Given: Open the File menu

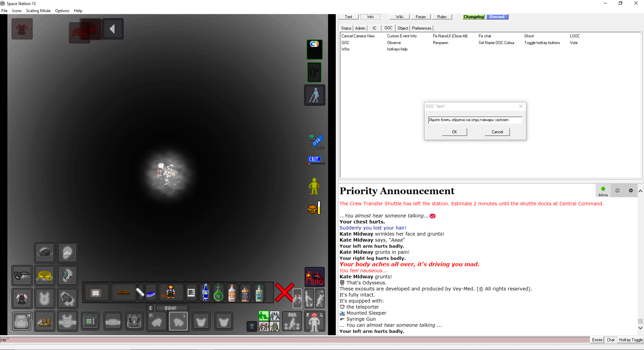Looking at the screenshot, I should (x=4, y=11).
